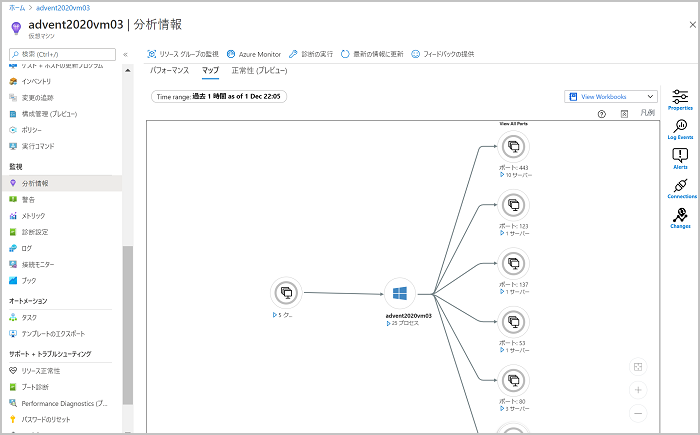Open the Alerts panel
Image resolution: width=700 pixels, height=435 pixels.
(x=680, y=159)
